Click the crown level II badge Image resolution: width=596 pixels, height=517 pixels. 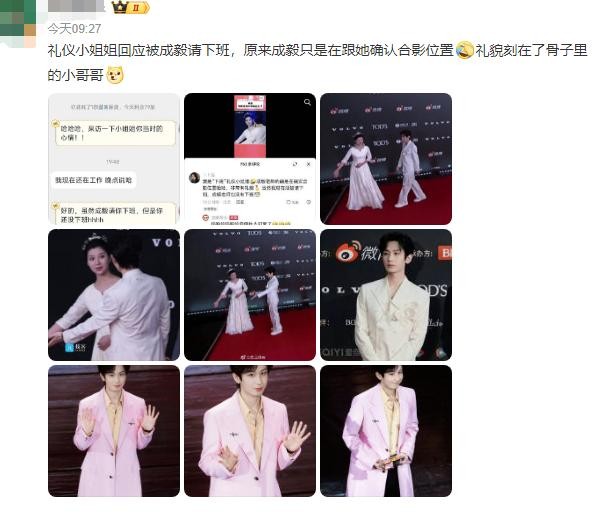[130, 7]
